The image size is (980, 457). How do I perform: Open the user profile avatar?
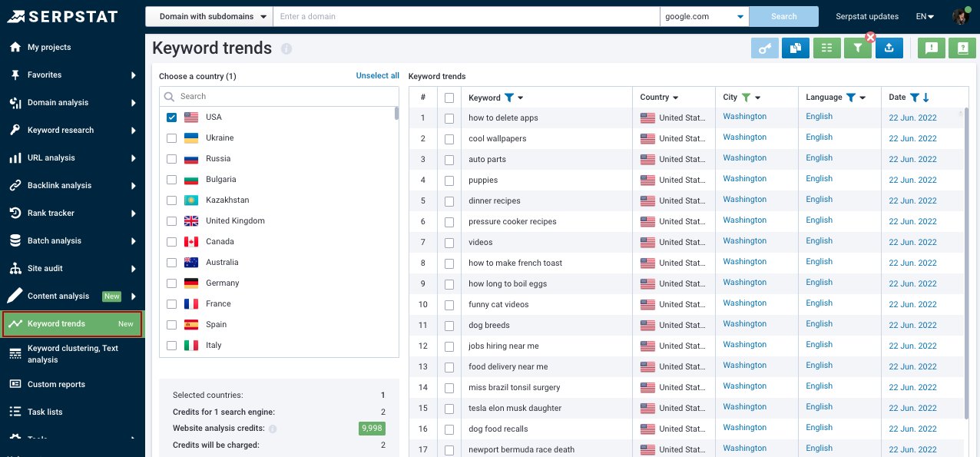click(x=962, y=16)
